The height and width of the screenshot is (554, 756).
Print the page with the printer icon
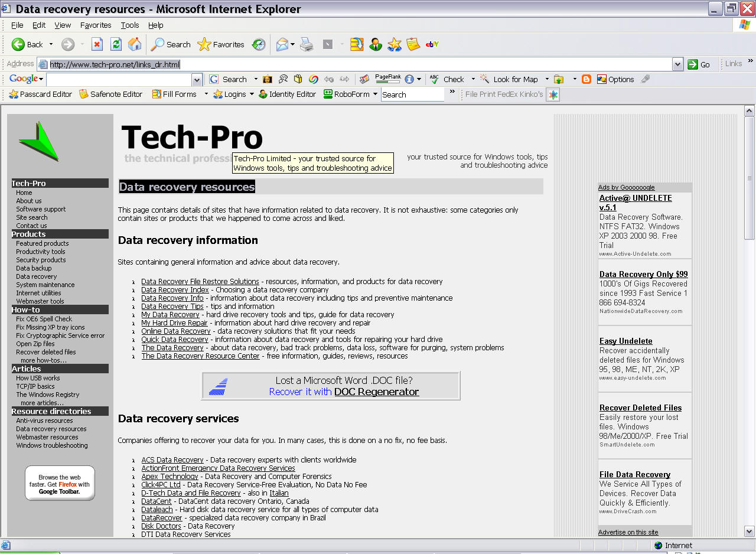pyautogui.click(x=306, y=44)
